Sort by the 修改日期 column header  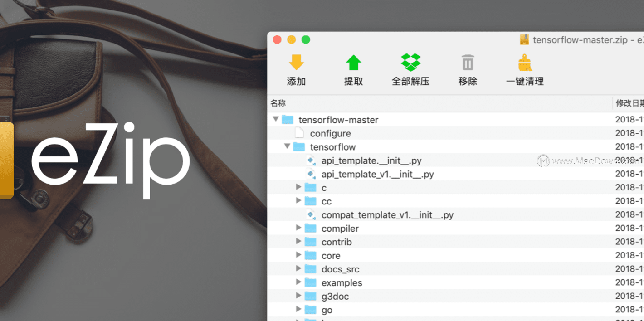(629, 103)
